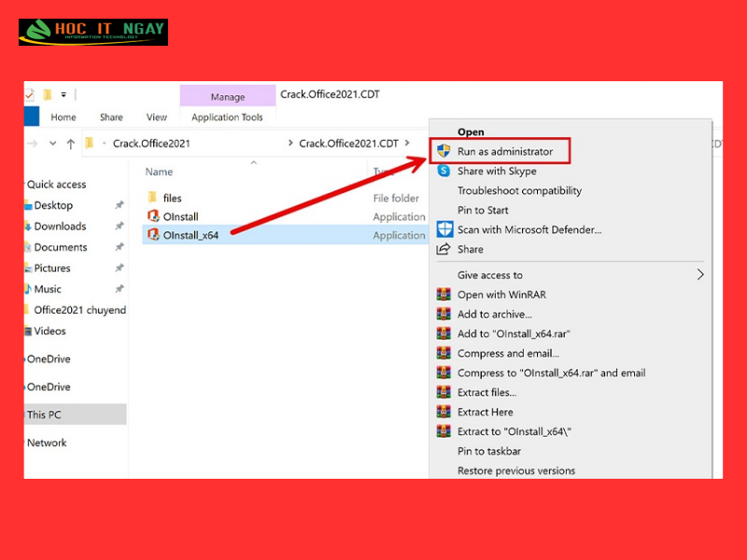Click the blue File tab
Screen dimensions: 747x560
32,117
